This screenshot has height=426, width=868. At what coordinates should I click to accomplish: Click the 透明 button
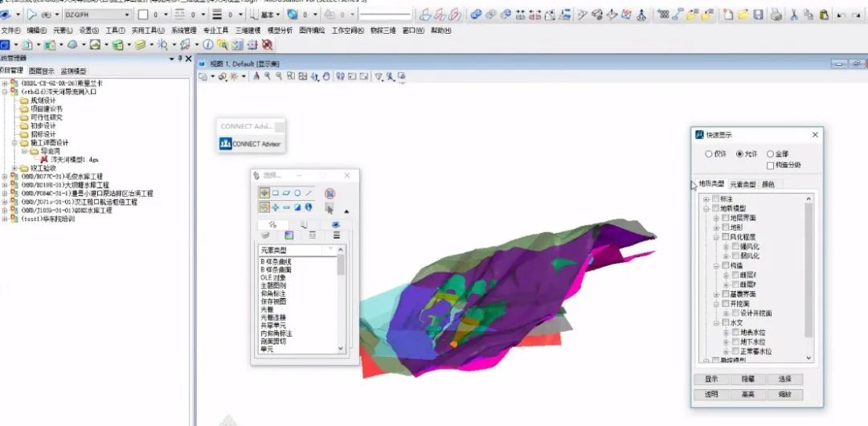click(711, 395)
